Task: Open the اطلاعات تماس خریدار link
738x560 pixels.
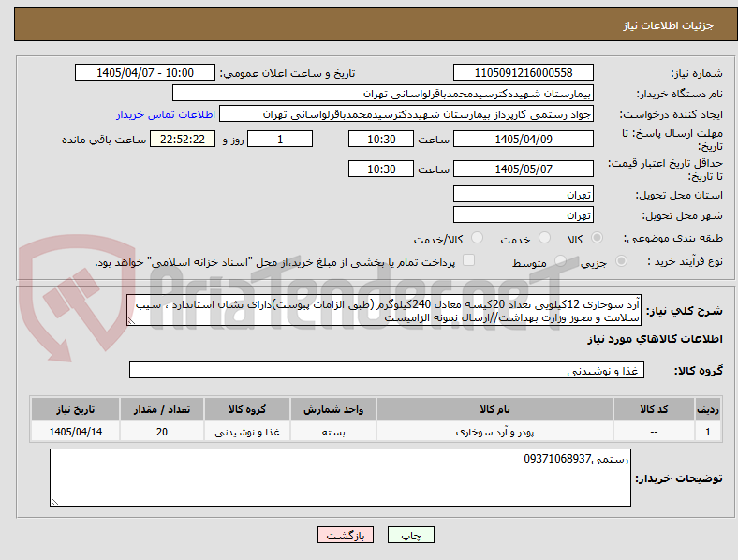Action: (x=166, y=114)
